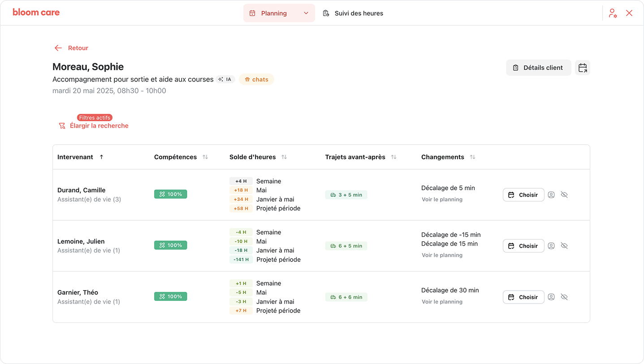Open Détails client button
Viewport: 644px width, 364px height.
click(538, 68)
